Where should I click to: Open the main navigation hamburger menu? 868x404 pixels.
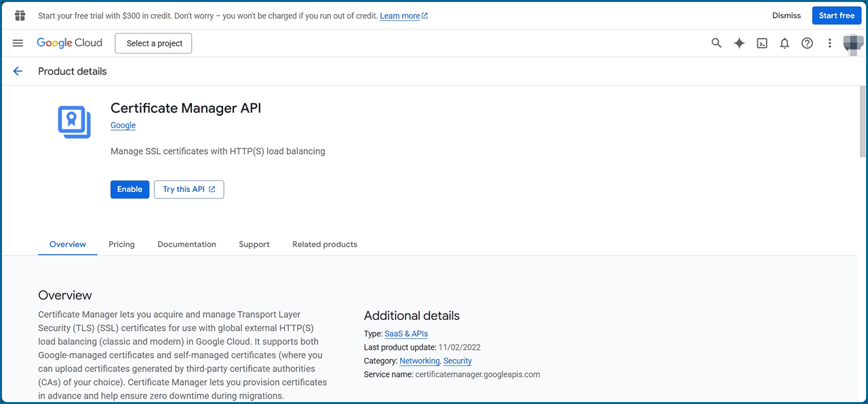point(18,43)
